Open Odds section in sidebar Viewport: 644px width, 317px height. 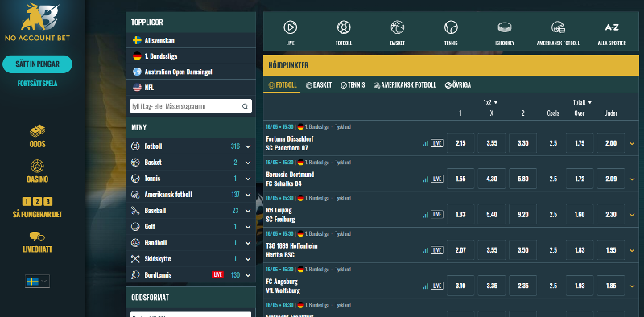click(x=37, y=136)
